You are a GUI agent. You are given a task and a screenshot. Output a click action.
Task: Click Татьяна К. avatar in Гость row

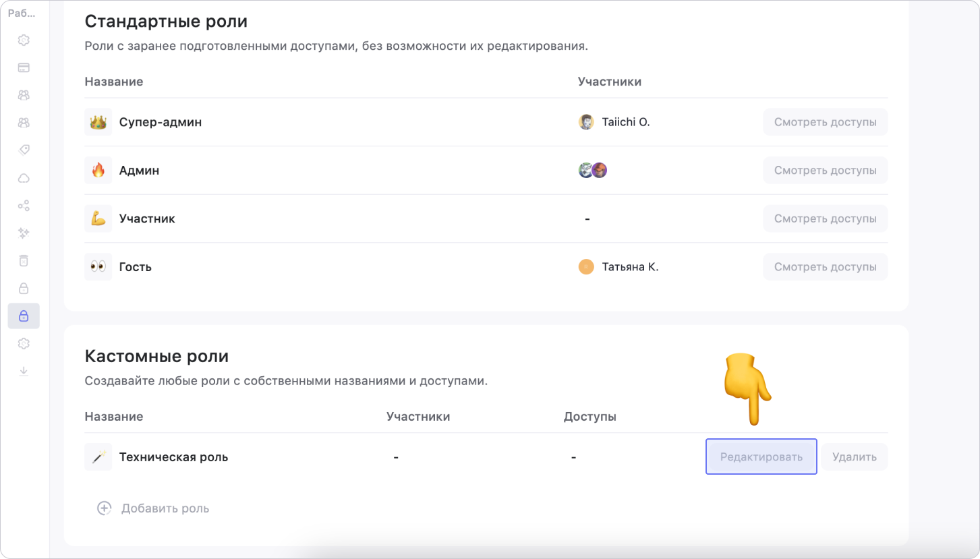coord(586,267)
